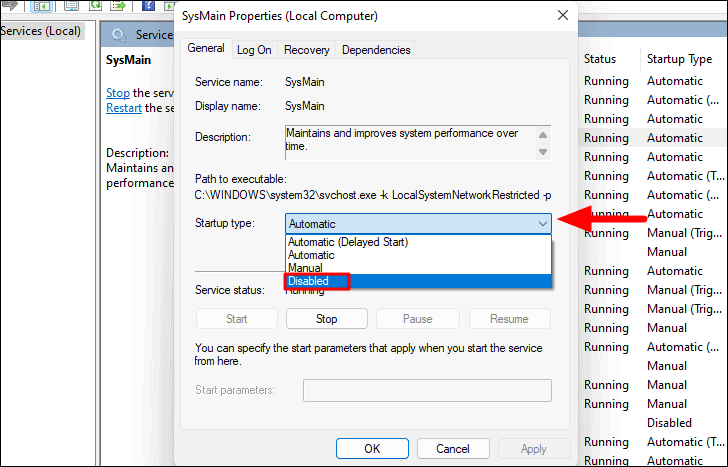Click the Stop the service link
The image size is (728, 467).
117,93
